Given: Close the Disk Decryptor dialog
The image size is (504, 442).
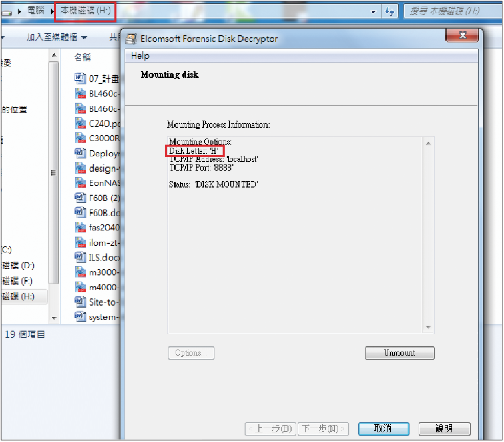Looking at the screenshot, I should (463, 35).
